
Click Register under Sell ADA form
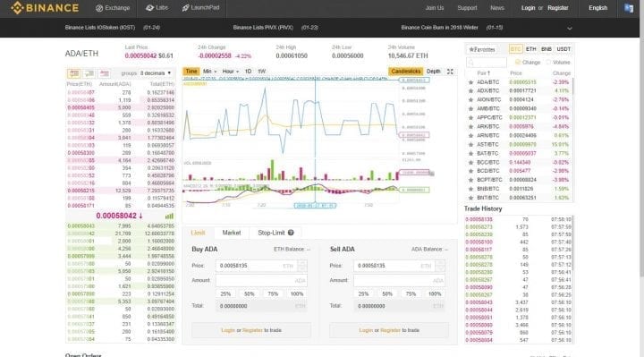tap(390, 330)
